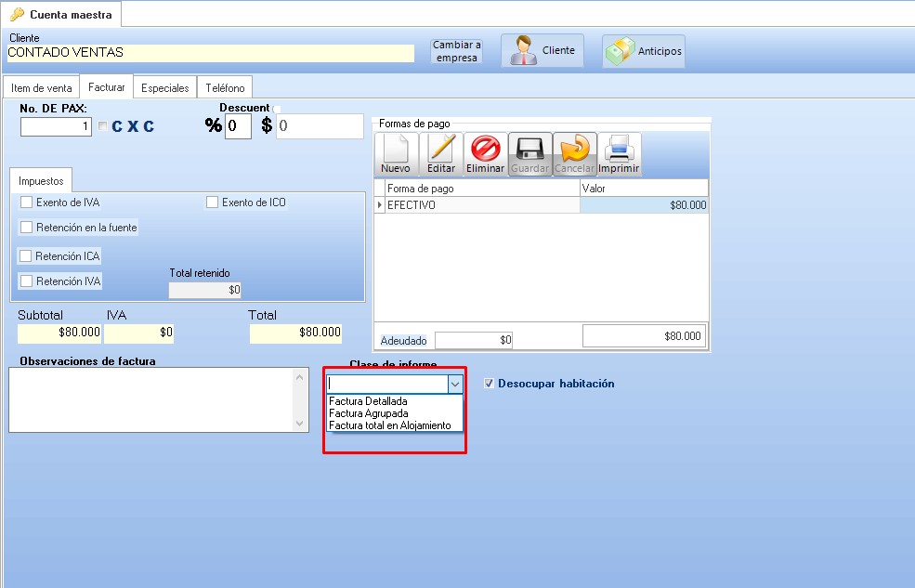The height and width of the screenshot is (588, 915).
Task: Enable the Exento de IVA checkbox
Action: 26,203
